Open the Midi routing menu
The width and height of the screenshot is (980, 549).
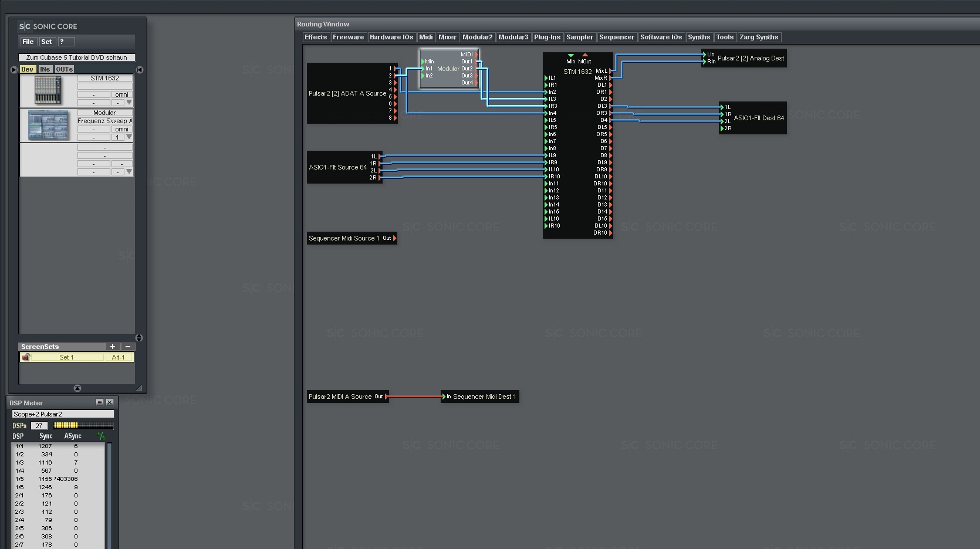(426, 37)
